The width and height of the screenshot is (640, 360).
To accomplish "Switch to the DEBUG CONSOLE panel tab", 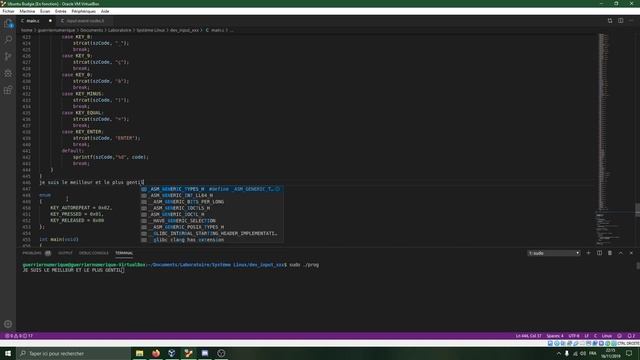I will pos(93,253).
